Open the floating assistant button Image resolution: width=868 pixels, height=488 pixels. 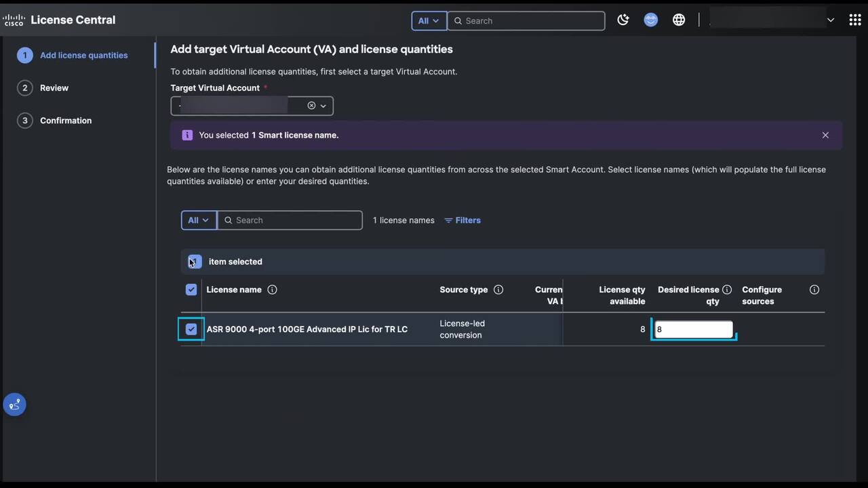coord(14,405)
